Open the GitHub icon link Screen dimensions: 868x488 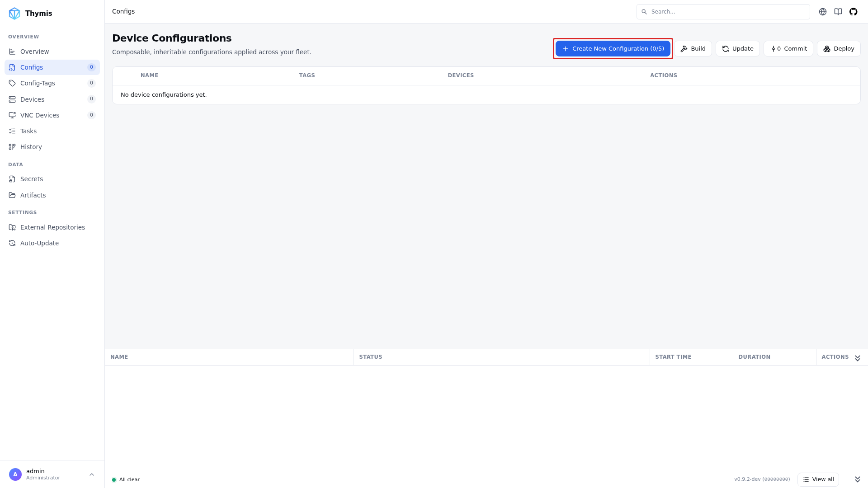(x=854, y=12)
